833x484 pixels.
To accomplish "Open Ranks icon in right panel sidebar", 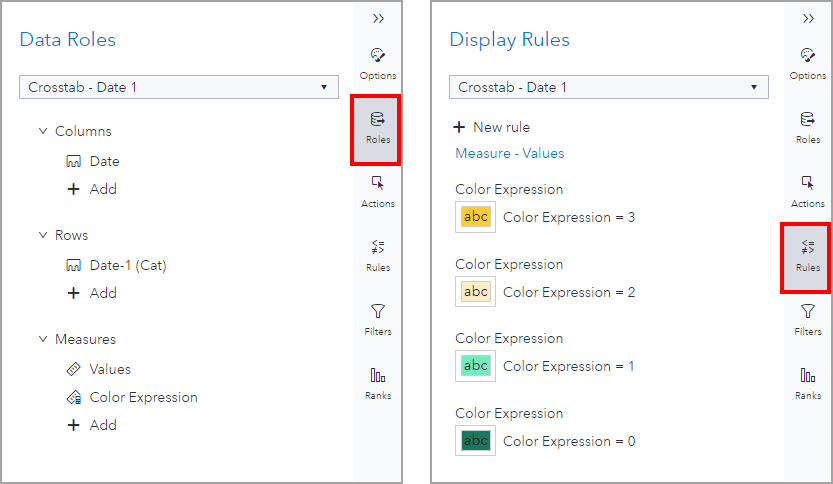I will [807, 382].
